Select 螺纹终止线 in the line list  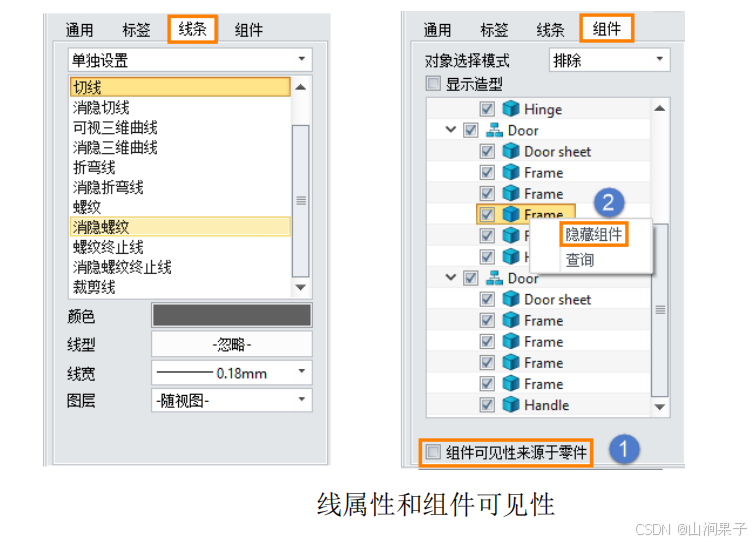click(x=180, y=247)
